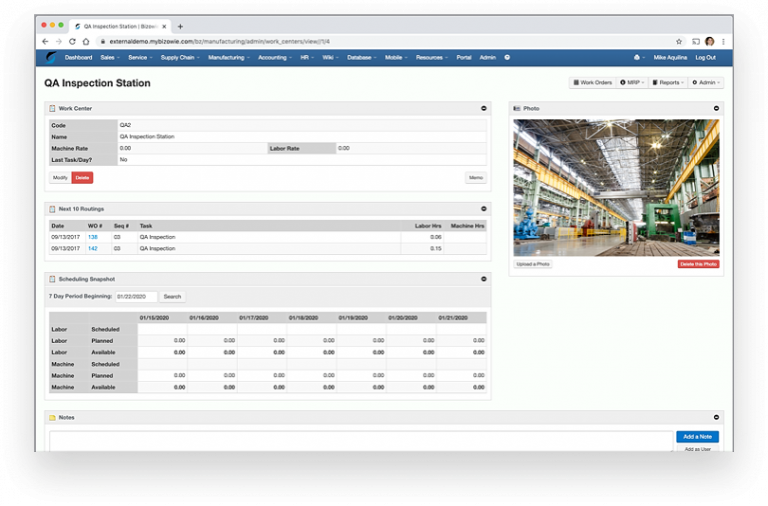Viewport: 768px width, 506px height.
Task: Click the Work Center panel clipboard icon
Action: coord(52,108)
